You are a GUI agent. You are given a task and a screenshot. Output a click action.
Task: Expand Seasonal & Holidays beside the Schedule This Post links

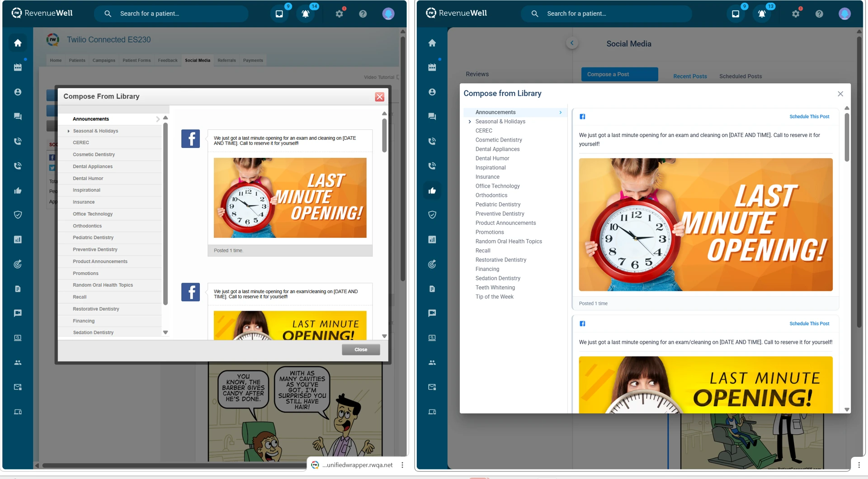470,122
